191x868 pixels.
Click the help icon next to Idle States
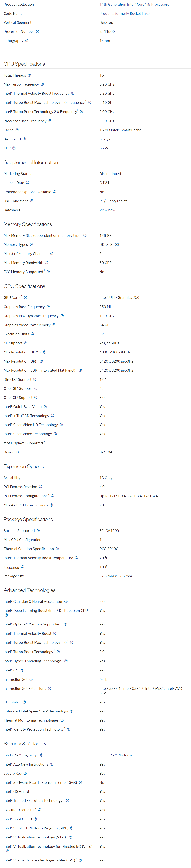pos(24,702)
